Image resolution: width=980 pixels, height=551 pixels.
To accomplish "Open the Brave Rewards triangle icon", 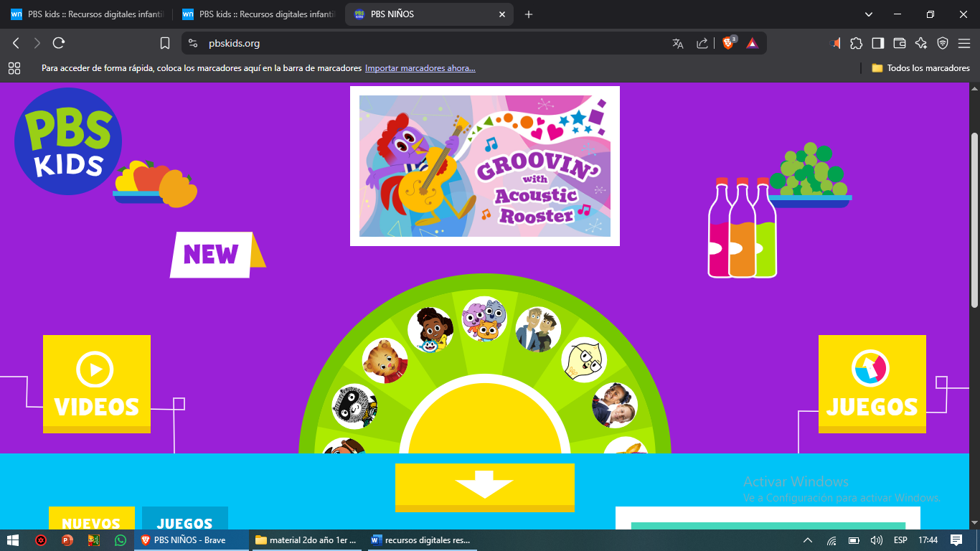I will point(752,43).
